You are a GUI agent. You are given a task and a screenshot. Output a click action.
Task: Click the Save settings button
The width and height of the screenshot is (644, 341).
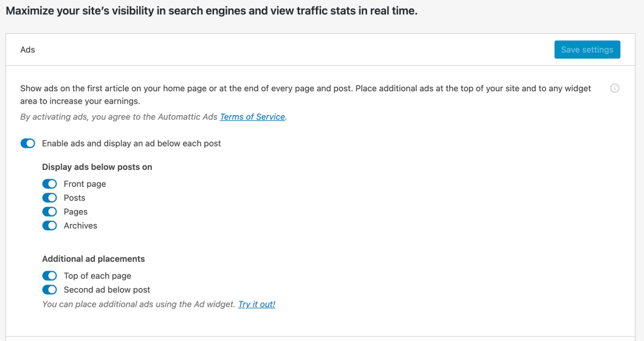587,50
